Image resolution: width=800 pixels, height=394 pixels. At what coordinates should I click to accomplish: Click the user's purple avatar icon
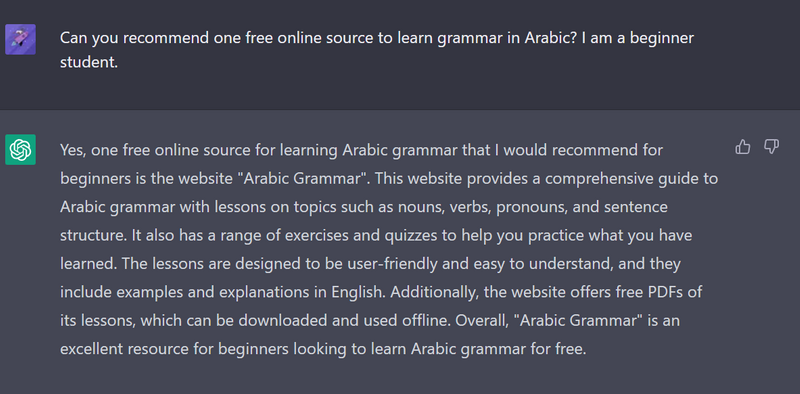point(20,39)
